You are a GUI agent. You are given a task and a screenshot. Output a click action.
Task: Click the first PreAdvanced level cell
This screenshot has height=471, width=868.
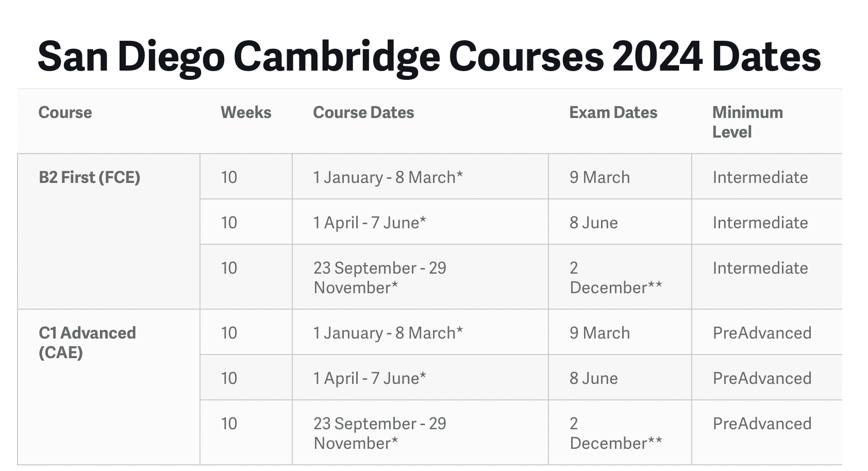pos(762,333)
